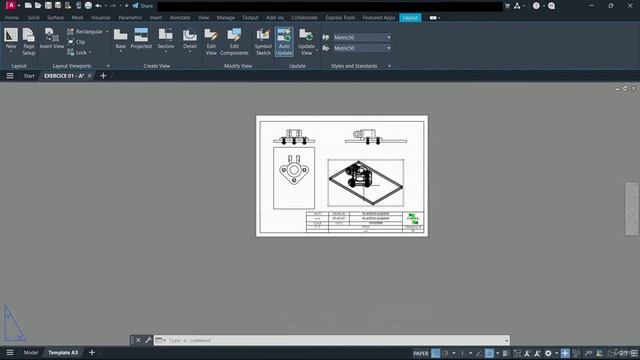
Task: Select the top view drawing on the sheet
Action: click(294, 178)
